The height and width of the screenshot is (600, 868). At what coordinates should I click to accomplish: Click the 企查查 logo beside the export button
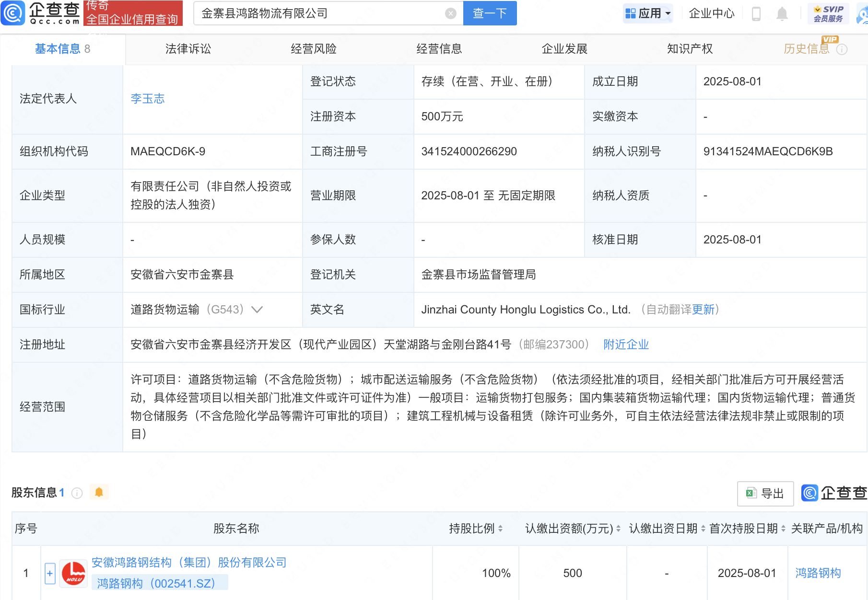pos(834,493)
